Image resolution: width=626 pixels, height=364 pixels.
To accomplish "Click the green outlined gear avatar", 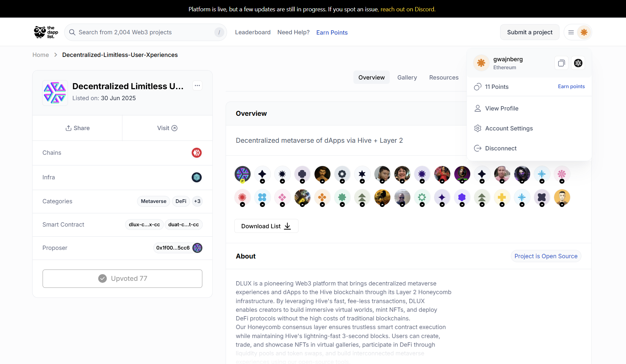I will (x=422, y=197).
